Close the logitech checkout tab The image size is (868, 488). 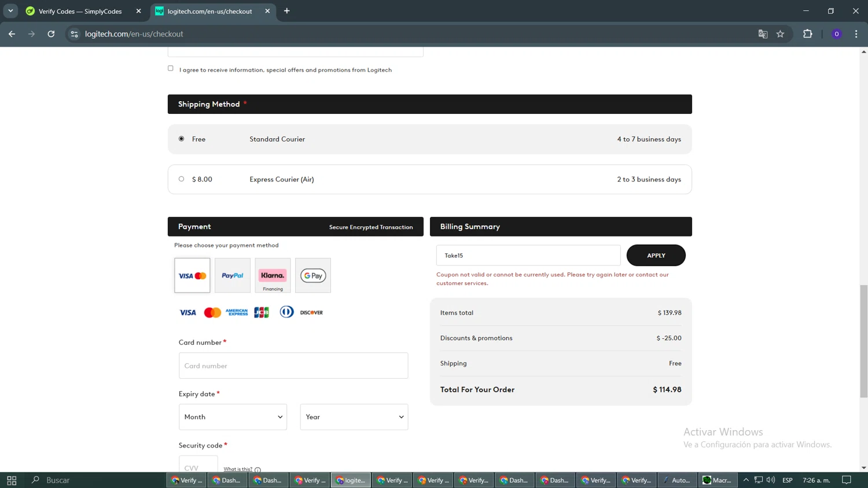pos(267,11)
